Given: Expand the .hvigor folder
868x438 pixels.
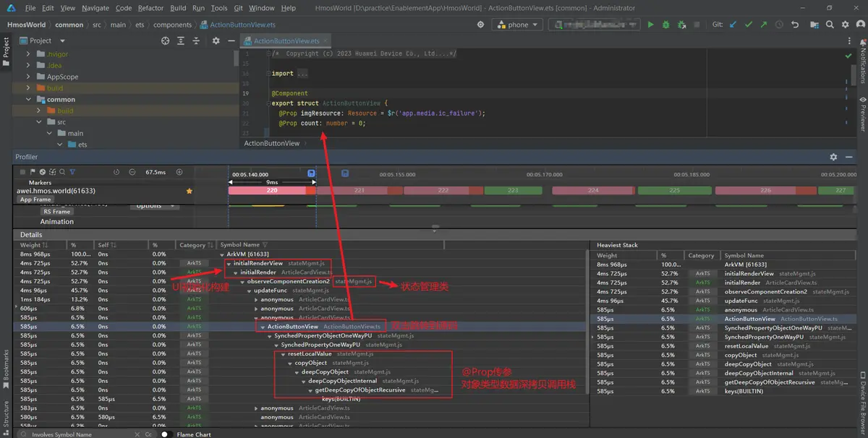Looking at the screenshot, I should (x=29, y=53).
